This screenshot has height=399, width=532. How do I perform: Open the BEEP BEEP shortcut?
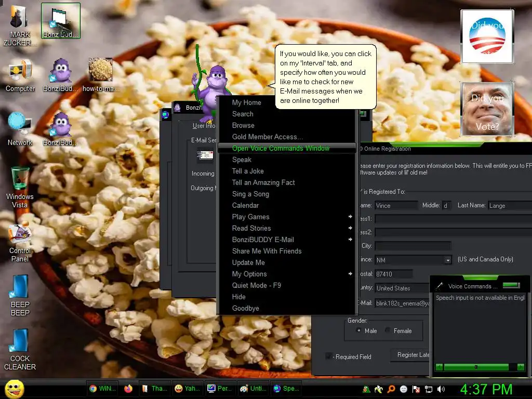point(20,295)
